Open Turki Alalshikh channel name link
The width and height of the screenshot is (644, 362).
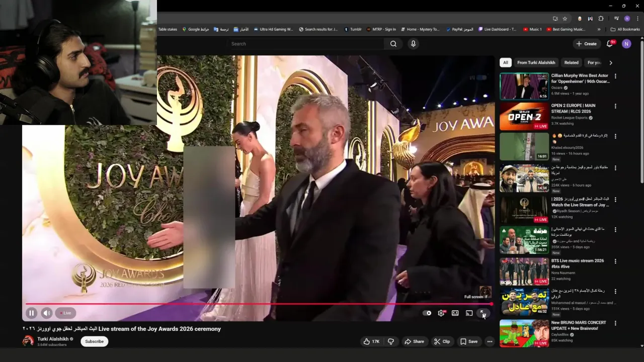tap(53, 339)
